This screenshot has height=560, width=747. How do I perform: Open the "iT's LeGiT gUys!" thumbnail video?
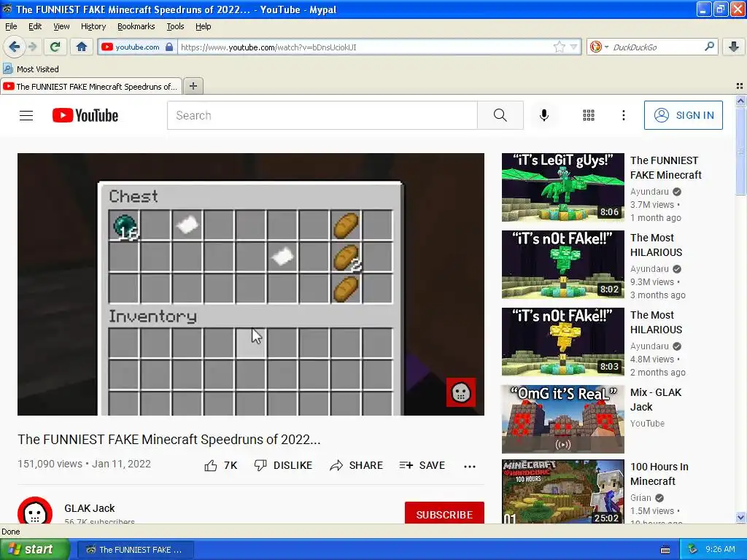click(562, 187)
